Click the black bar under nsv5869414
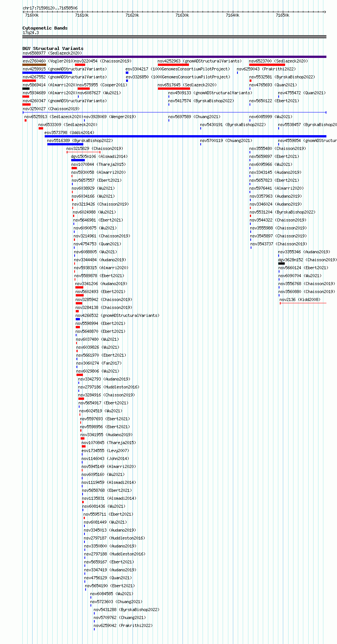This screenshot has height=644, width=337. tap(26, 89)
